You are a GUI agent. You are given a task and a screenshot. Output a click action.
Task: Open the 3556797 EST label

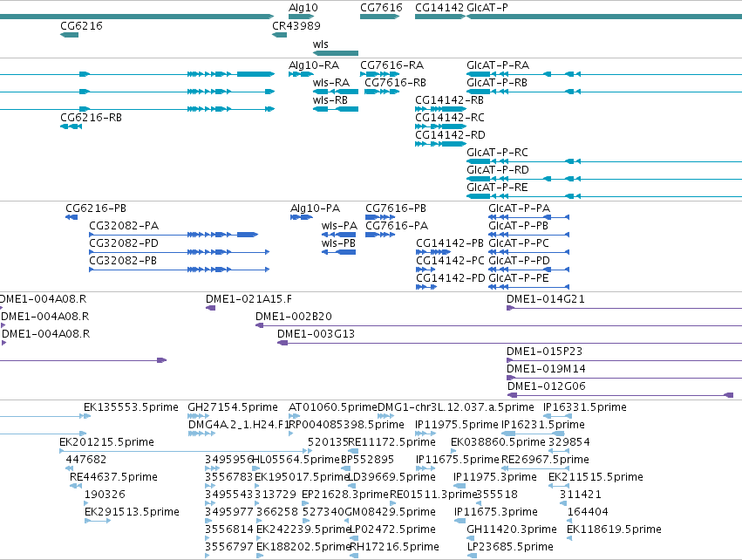229,548
